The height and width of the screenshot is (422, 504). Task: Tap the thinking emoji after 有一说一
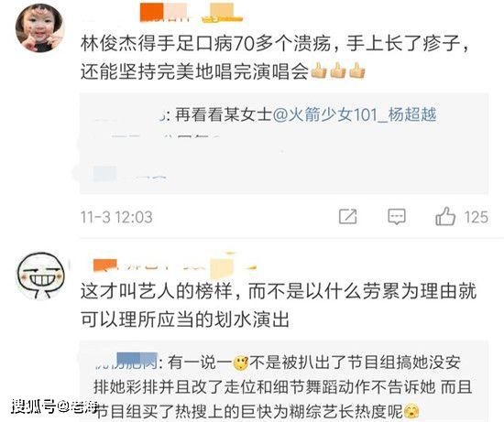click(x=240, y=363)
